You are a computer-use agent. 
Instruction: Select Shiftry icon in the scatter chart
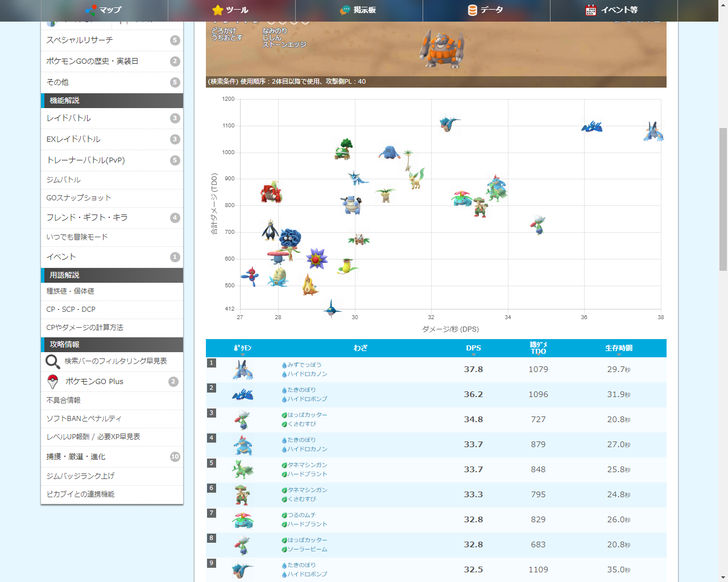tap(359, 240)
